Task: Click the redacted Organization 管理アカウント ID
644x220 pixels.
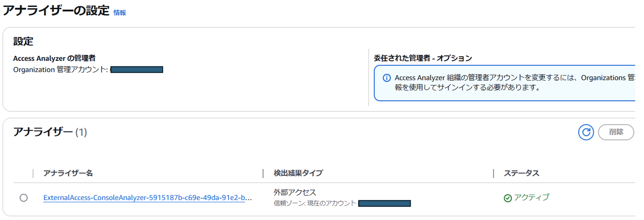Action: point(137,70)
